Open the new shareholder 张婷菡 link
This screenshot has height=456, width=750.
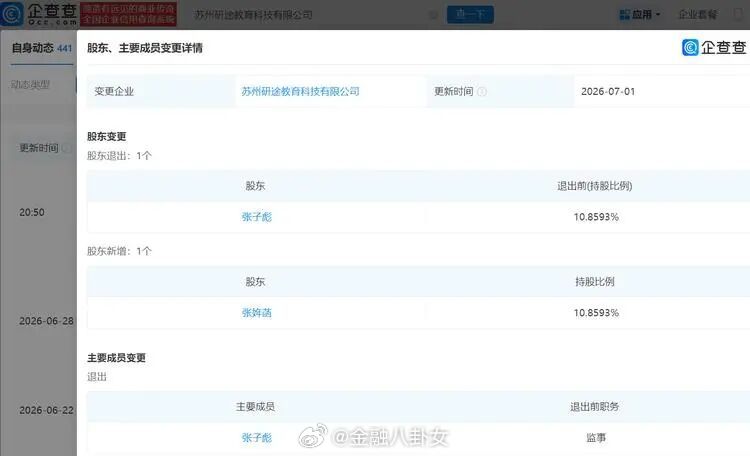click(256, 312)
